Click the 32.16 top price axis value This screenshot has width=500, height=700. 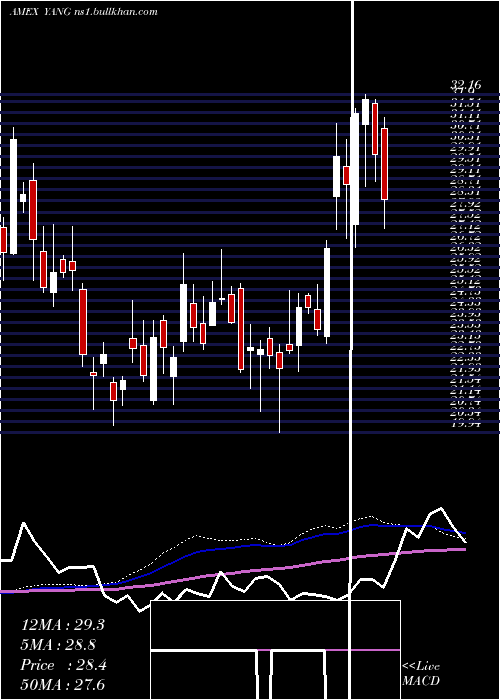tap(465, 84)
